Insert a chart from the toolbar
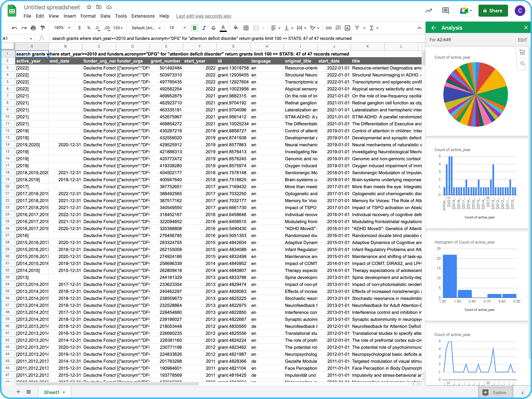 [347, 28]
